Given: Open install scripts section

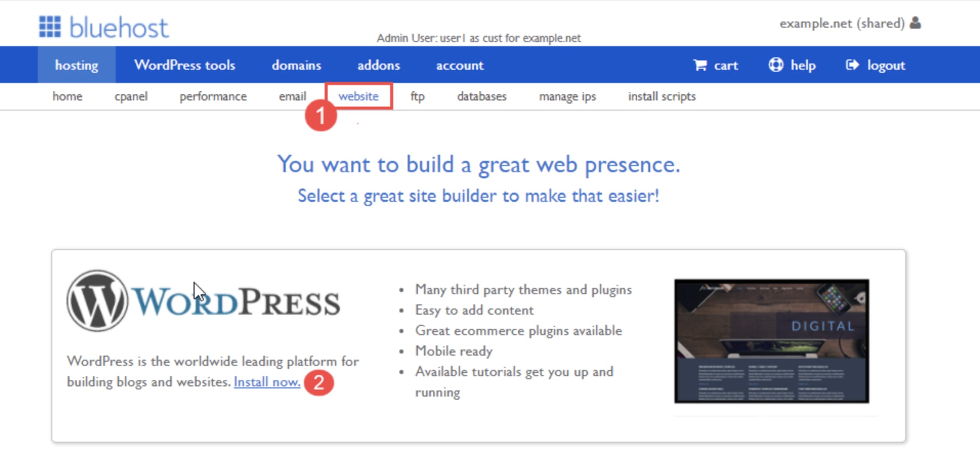Looking at the screenshot, I should (x=662, y=96).
